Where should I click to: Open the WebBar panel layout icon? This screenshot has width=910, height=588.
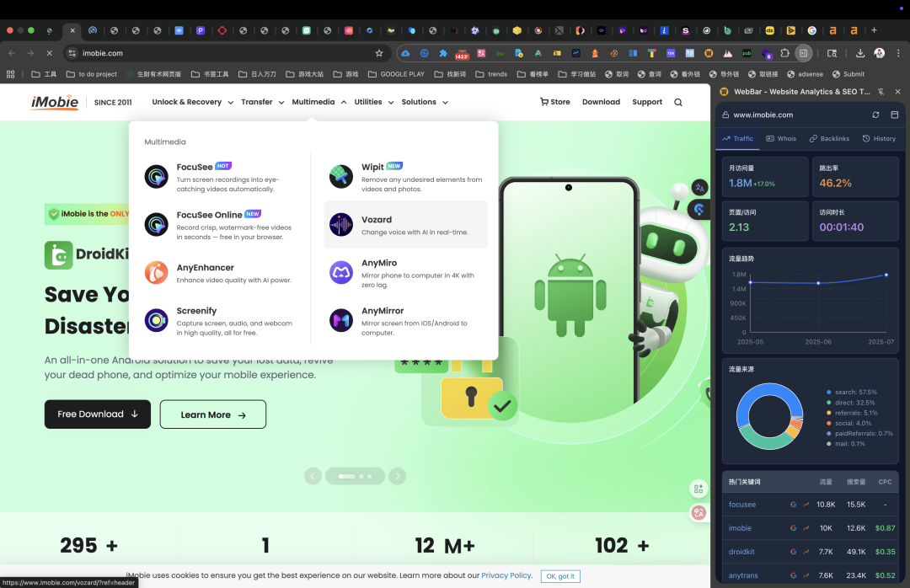tap(894, 115)
